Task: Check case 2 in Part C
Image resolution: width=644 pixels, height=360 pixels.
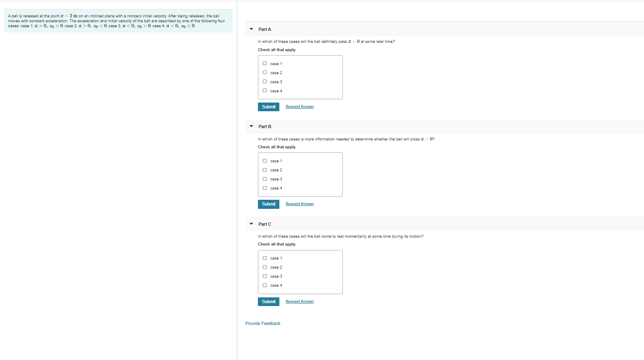Action: coord(265,267)
